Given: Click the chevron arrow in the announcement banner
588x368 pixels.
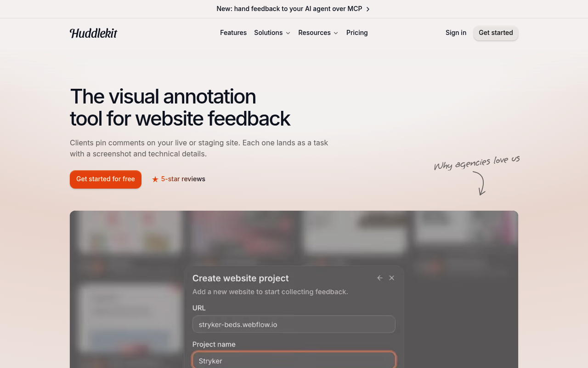Looking at the screenshot, I should pos(368,9).
